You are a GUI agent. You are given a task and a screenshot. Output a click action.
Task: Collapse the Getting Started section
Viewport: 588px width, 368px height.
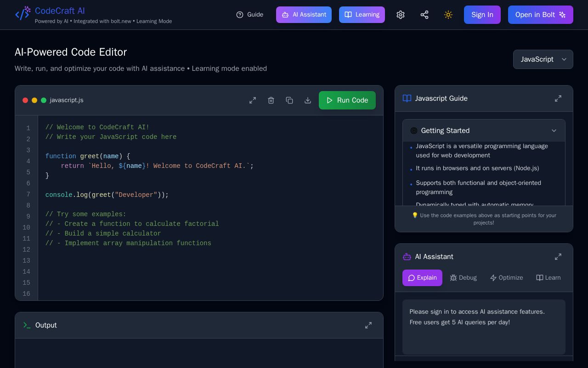click(554, 131)
